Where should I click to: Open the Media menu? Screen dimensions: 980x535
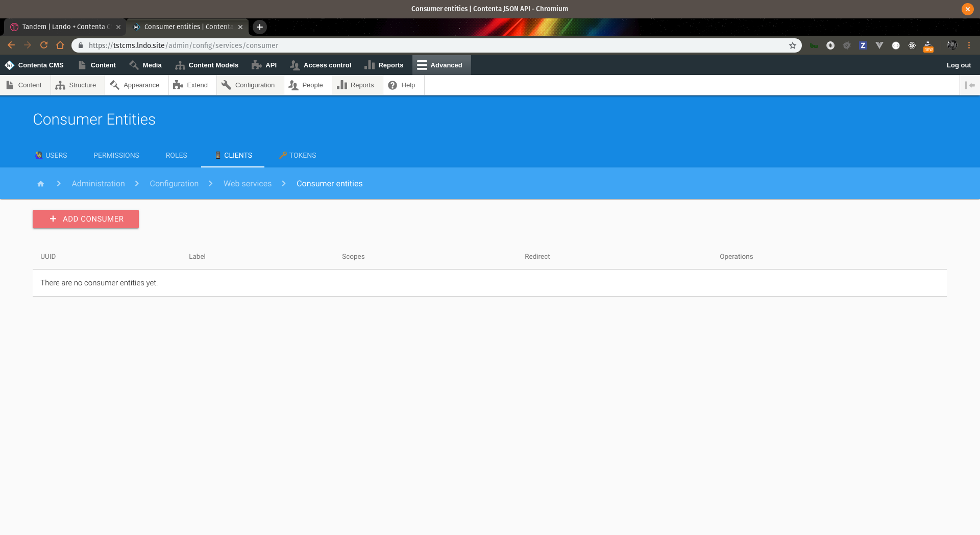click(x=145, y=65)
